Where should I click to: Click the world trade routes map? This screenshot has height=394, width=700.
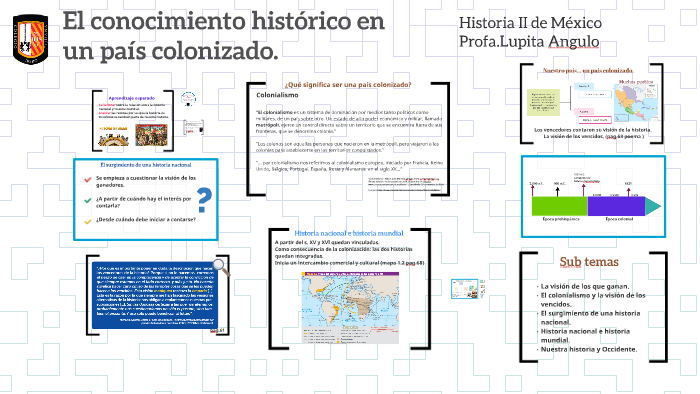pos(350,307)
